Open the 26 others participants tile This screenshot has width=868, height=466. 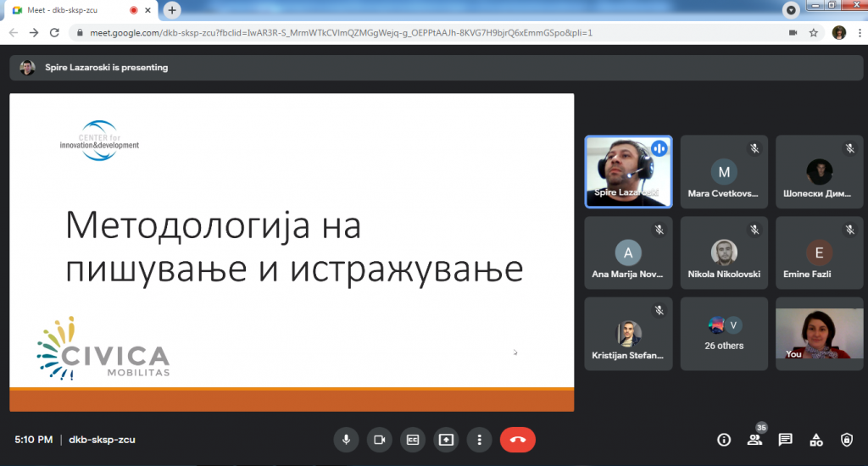[x=724, y=334]
